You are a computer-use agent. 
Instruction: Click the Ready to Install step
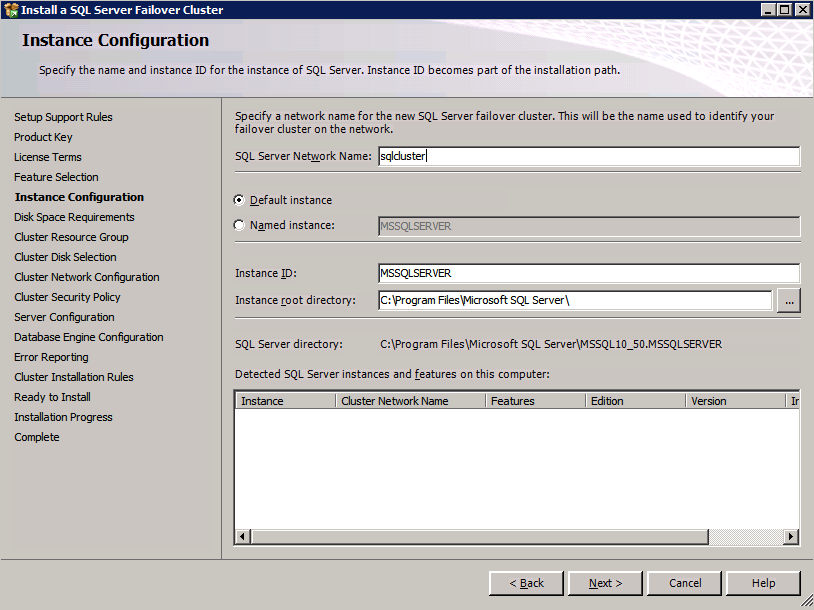pos(52,397)
